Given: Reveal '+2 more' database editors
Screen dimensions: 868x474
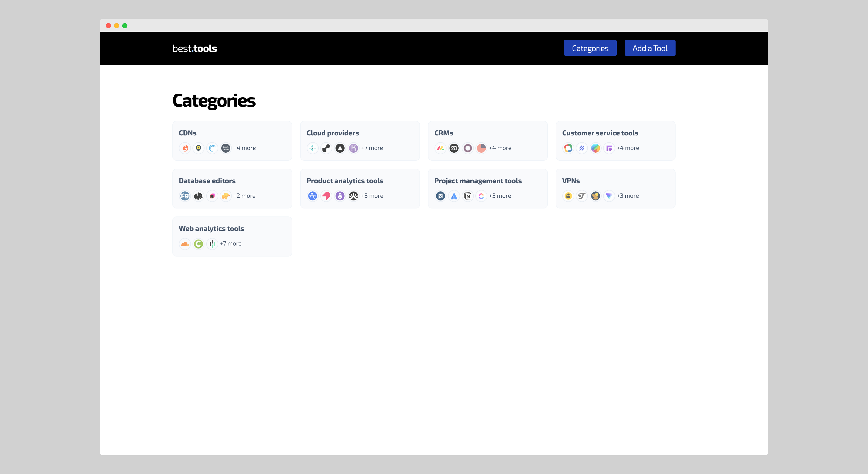Looking at the screenshot, I should click(244, 196).
